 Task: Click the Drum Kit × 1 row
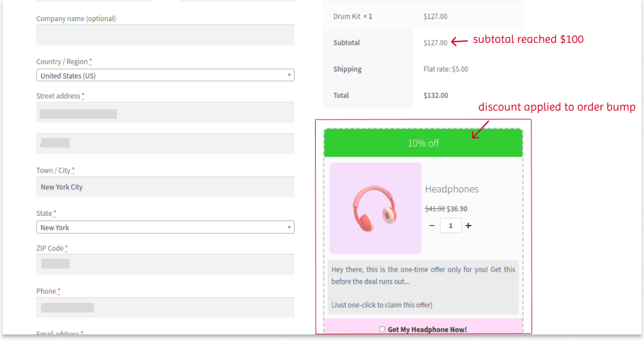coord(423,17)
